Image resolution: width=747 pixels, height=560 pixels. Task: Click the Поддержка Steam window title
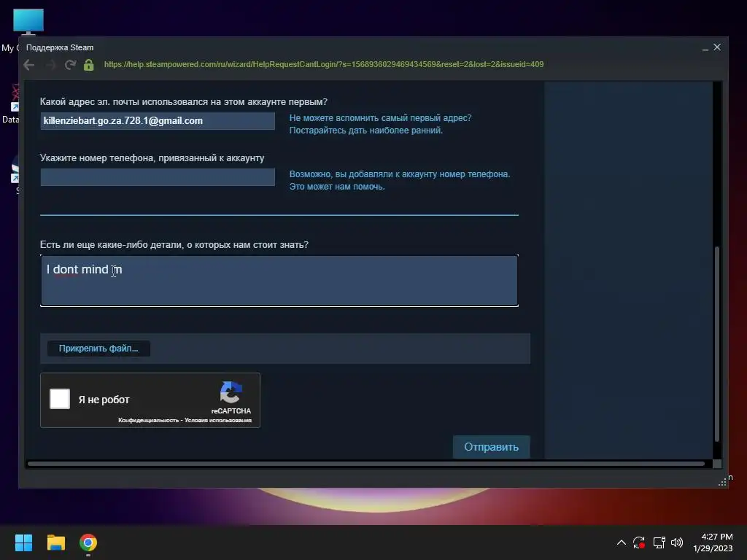tap(60, 47)
